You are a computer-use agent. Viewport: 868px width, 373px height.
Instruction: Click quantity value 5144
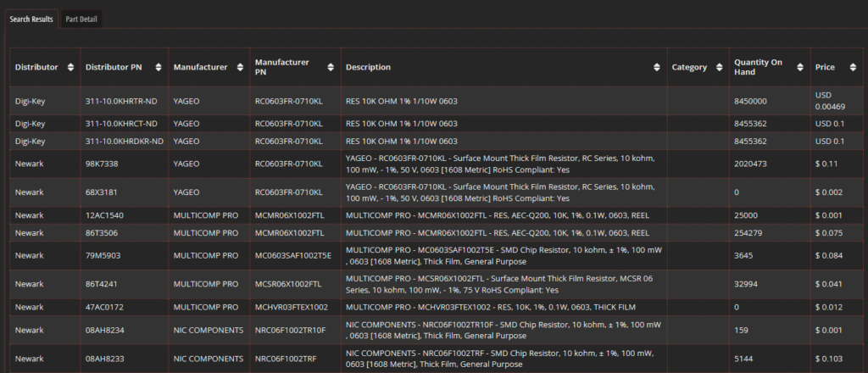pyautogui.click(x=743, y=359)
